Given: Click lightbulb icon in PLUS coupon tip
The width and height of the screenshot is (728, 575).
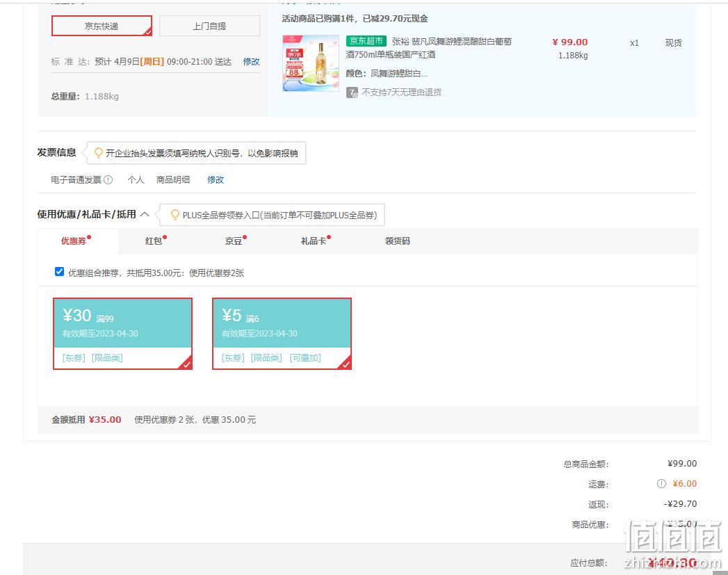Looking at the screenshot, I should tap(175, 215).
